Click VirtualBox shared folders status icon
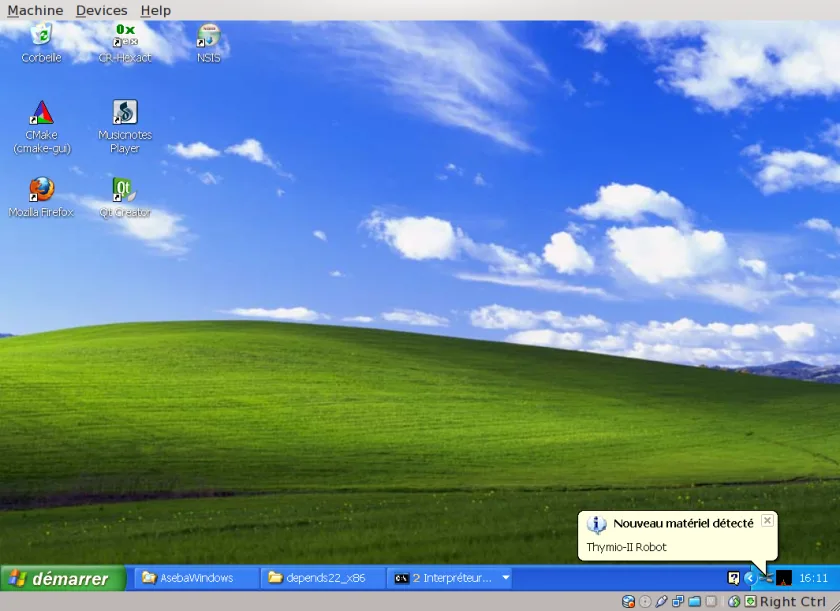Viewport: 840px width, 611px height. point(694,601)
